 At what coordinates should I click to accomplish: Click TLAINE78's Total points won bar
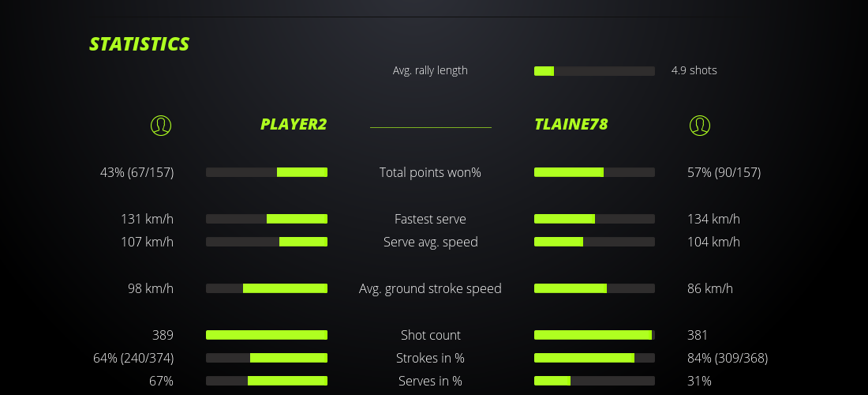point(594,172)
